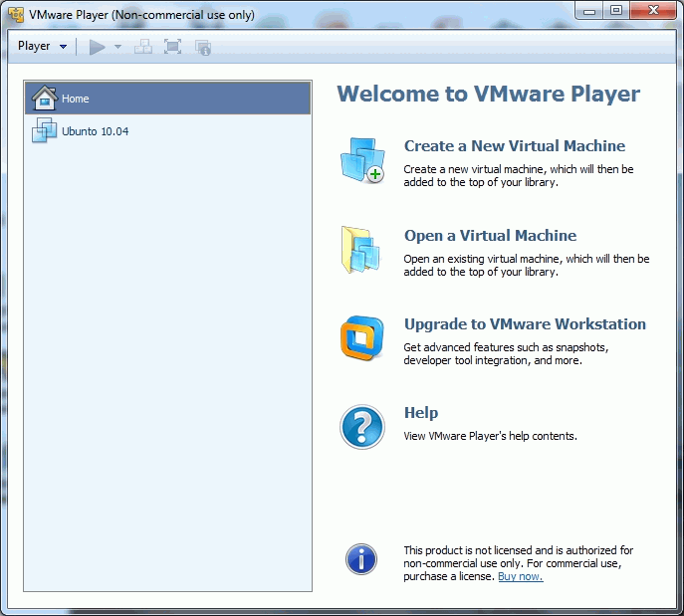This screenshot has width=684, height=616.
Task: Expand the power options arrow beside Play
Action: [117, 47]
